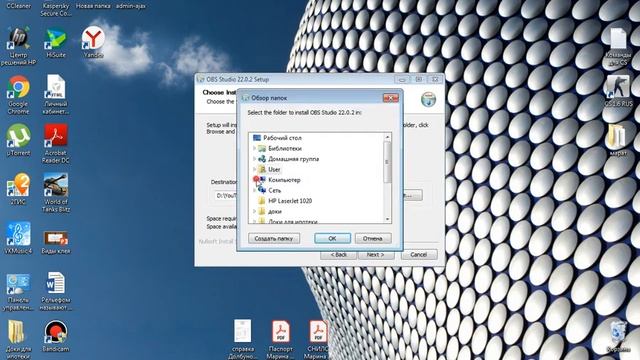
Task: Minimize the OBS Studio Setup window
Action: click(402, 79)
